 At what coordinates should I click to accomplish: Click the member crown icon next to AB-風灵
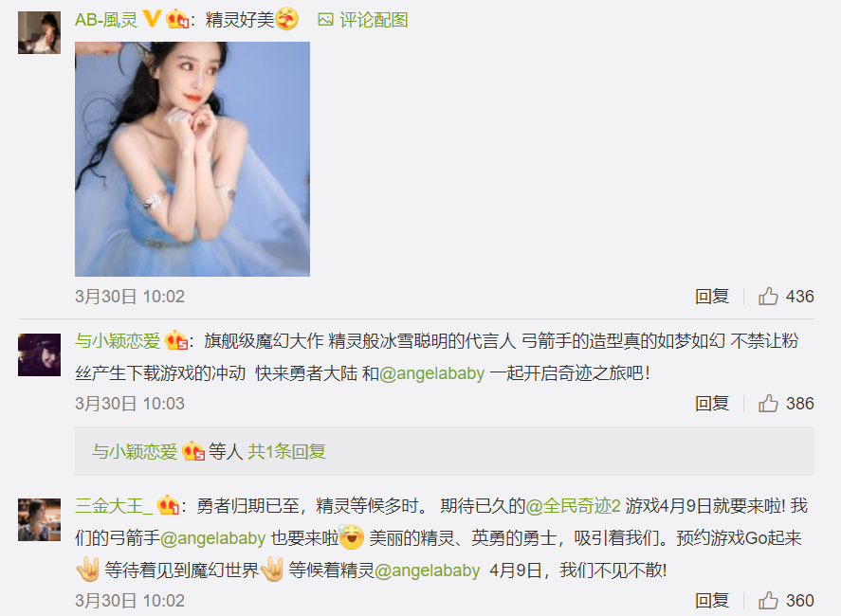(177, 20)
